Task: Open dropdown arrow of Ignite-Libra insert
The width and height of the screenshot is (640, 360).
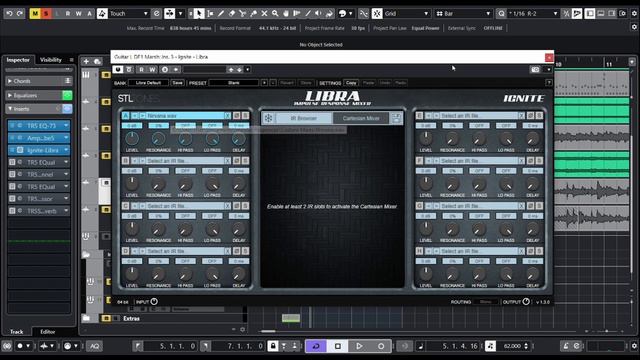Action: [x=66, y=150]
